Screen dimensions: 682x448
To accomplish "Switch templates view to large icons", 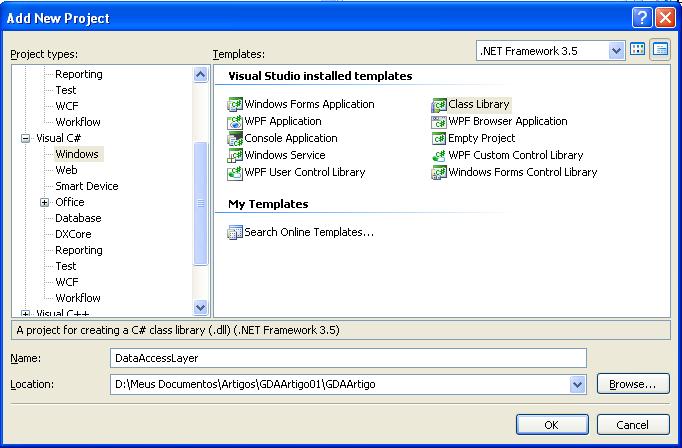I will point(637,50).
